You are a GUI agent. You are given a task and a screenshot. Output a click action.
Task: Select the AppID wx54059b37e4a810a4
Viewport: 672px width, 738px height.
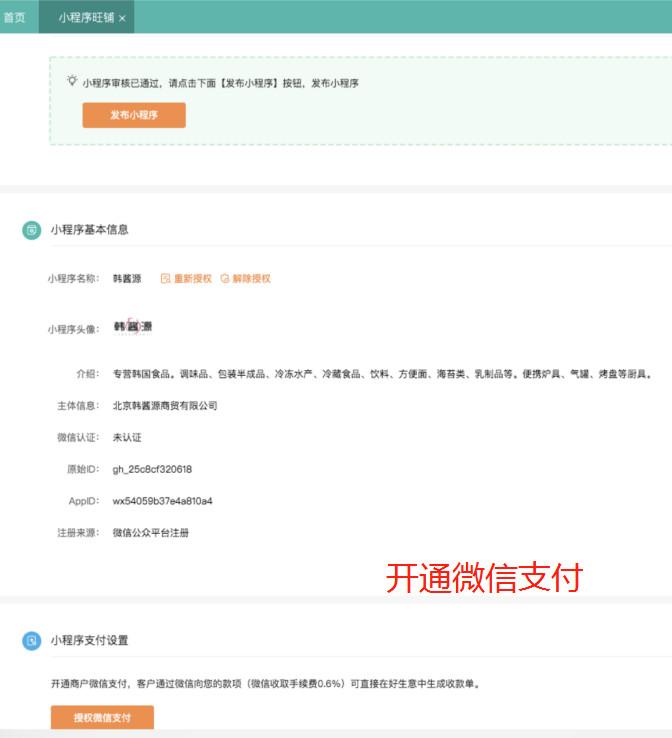click(162, 501)
